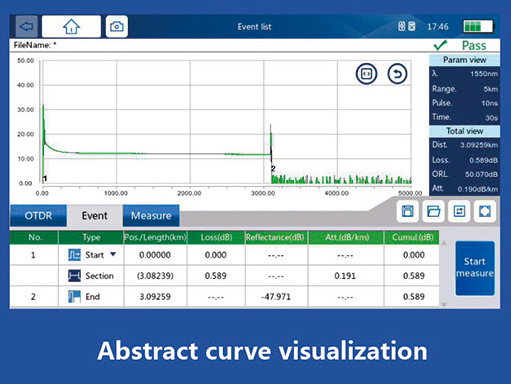This screenshot has height=384, width=511.
Task: Select event 2 End row
Action: 224,296
